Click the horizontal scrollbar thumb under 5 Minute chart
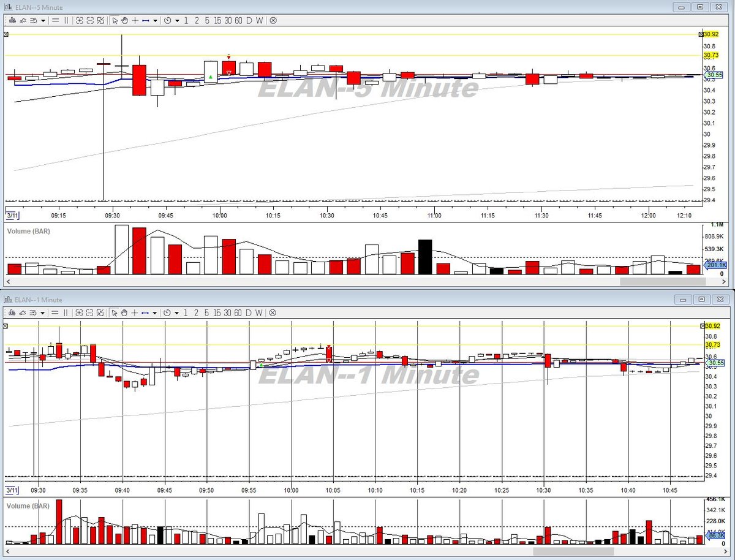The width and height of the screenshot is (735, 560). (662, 281)
